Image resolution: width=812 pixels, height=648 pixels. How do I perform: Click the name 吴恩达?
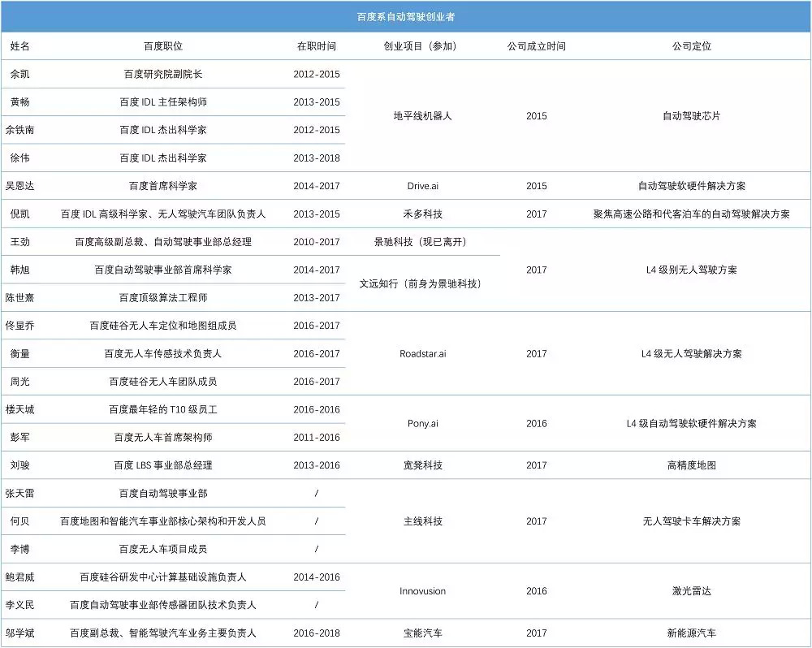[x=19, y=186]
